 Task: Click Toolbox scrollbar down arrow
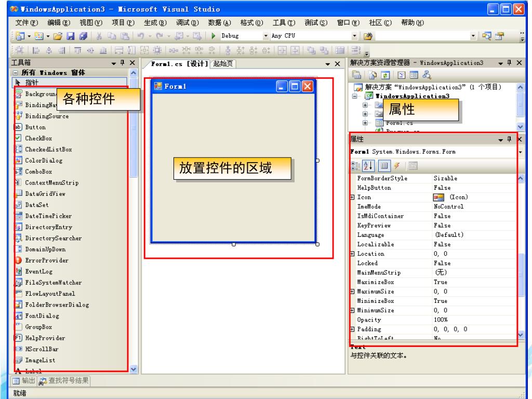point(134,369)
